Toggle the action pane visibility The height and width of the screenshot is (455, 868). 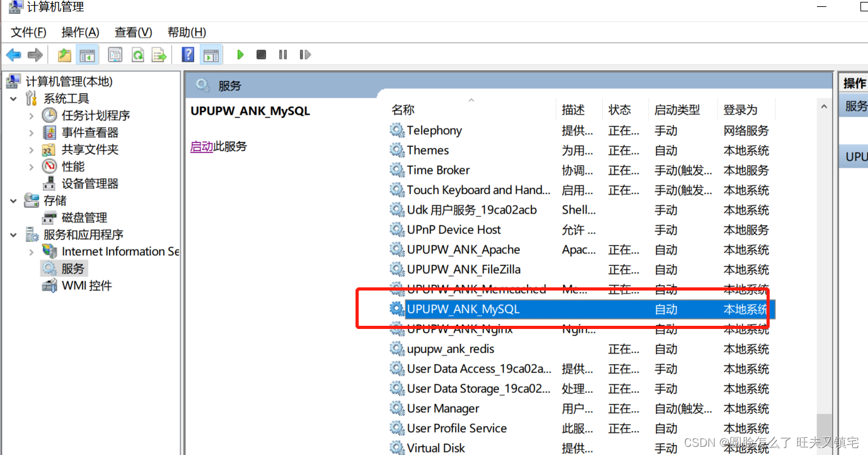point(211,55)
